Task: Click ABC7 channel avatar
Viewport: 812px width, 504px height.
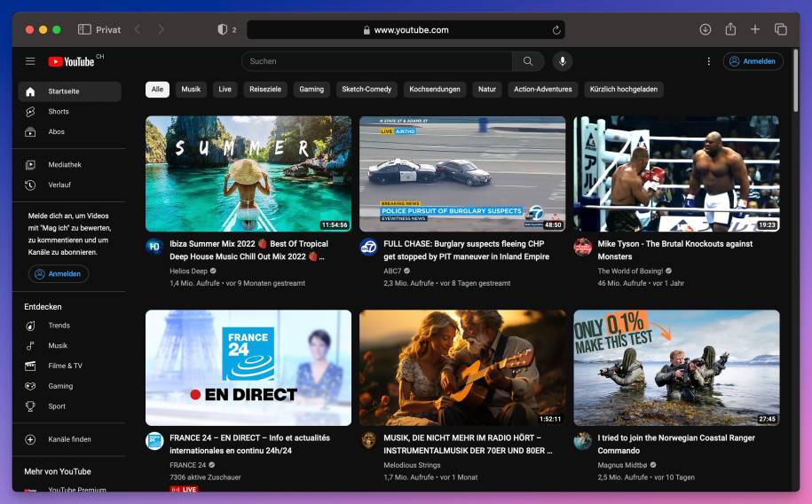Action: pos(368,247)
